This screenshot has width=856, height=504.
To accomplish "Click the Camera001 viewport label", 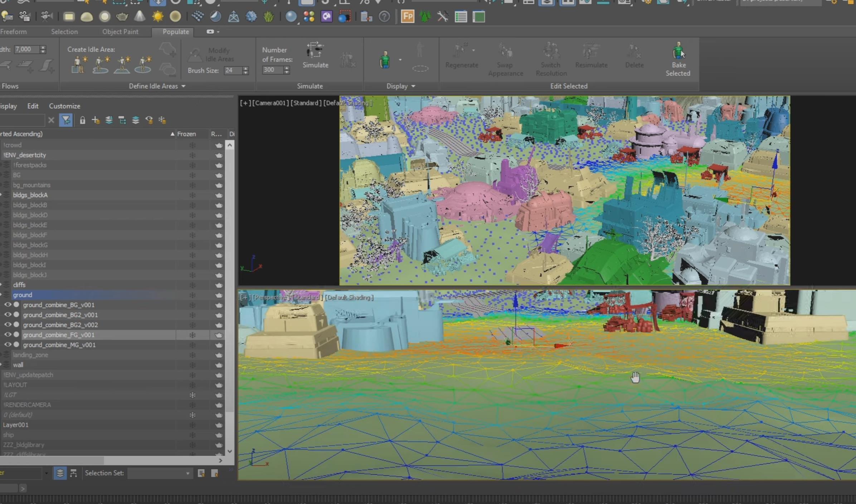I will pos(271,103).
